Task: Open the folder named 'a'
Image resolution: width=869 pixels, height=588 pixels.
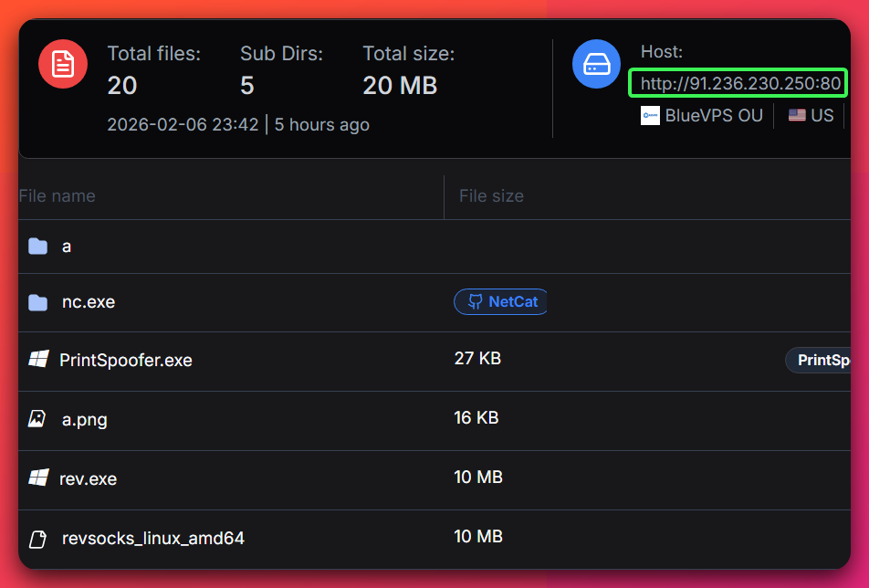Action: click(67, 247)
